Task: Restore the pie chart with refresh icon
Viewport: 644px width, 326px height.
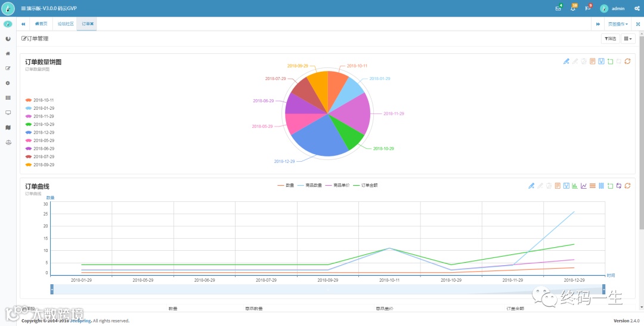Action: (627, 61)
